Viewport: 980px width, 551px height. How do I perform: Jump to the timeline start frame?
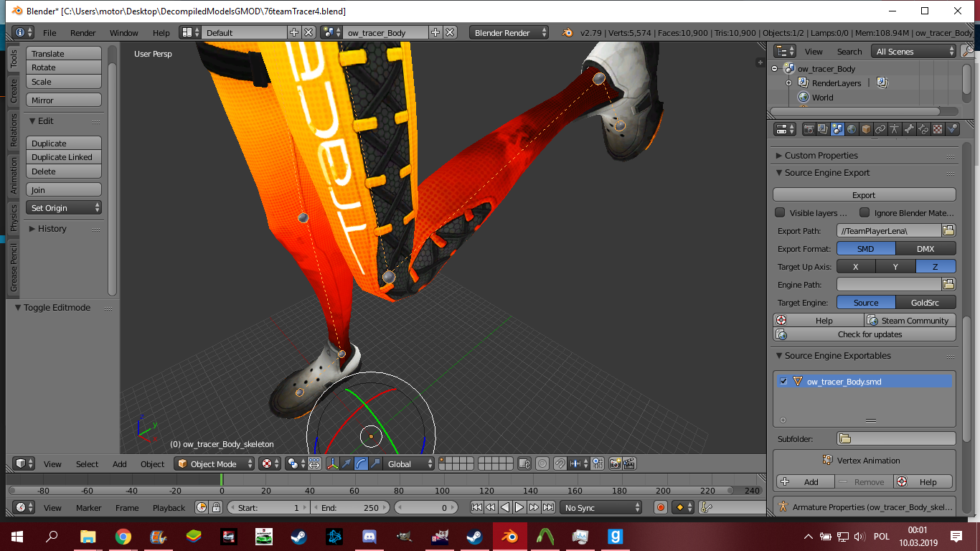[x=476, y=507]
